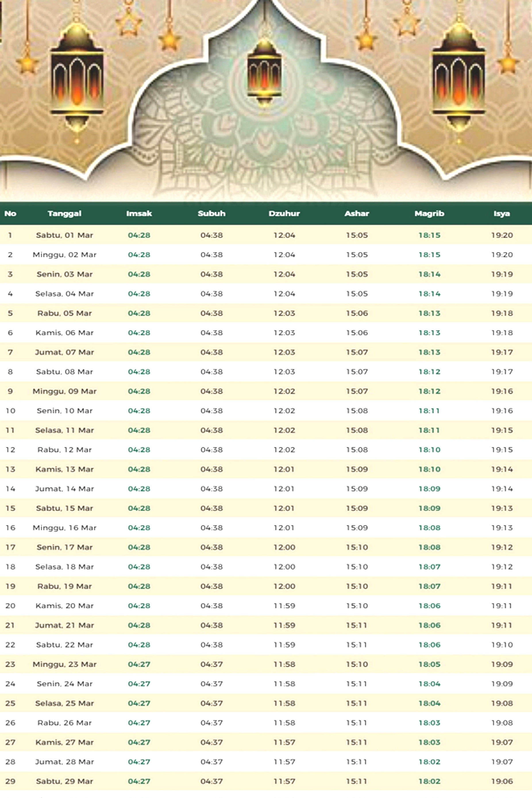Select Subuh time 04:37 for Senin, 24 Mar

212,684
